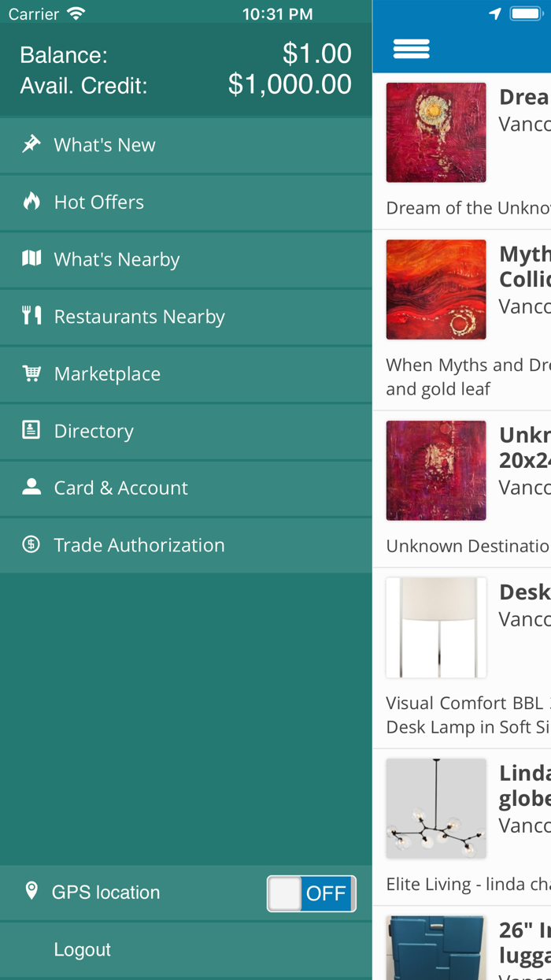Open the linda chandelier listing
Viewport: 551px width, 980px height.
[x=435, y=808]
